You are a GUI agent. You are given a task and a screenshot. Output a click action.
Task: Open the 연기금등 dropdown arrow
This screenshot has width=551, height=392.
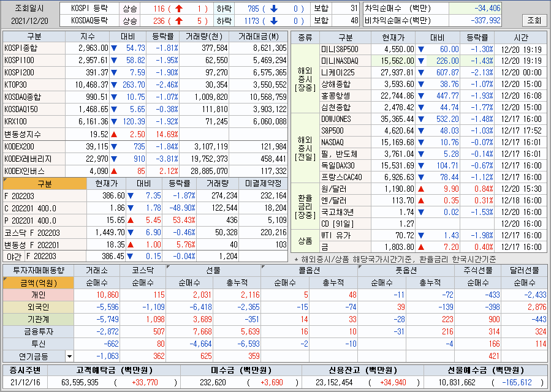[x=70, y=356]
